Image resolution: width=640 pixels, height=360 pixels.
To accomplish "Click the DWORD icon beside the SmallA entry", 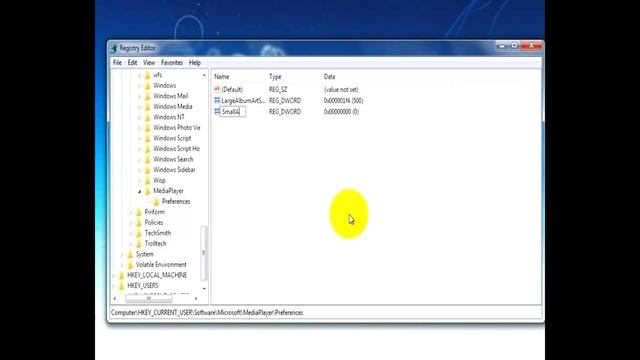I will click(217, 111).
